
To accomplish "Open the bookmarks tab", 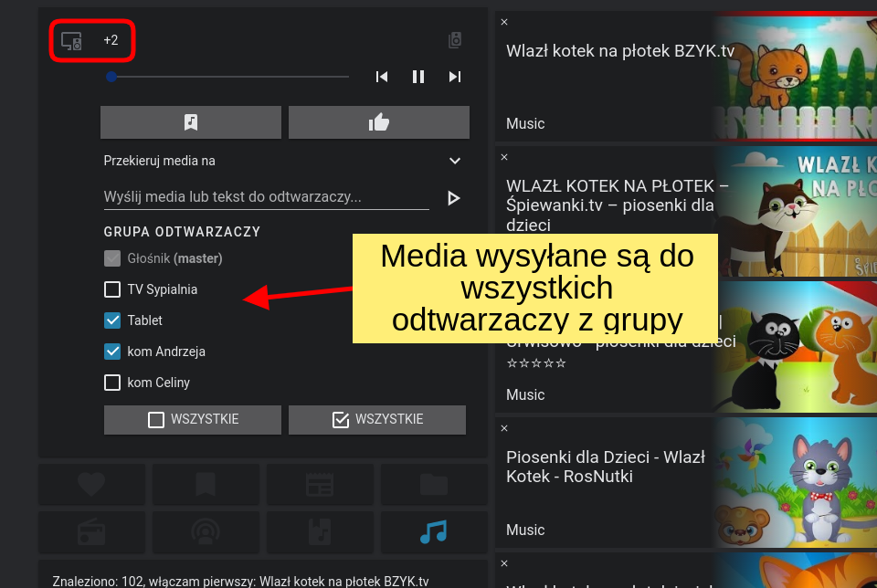I will click(x=206, y=484).
